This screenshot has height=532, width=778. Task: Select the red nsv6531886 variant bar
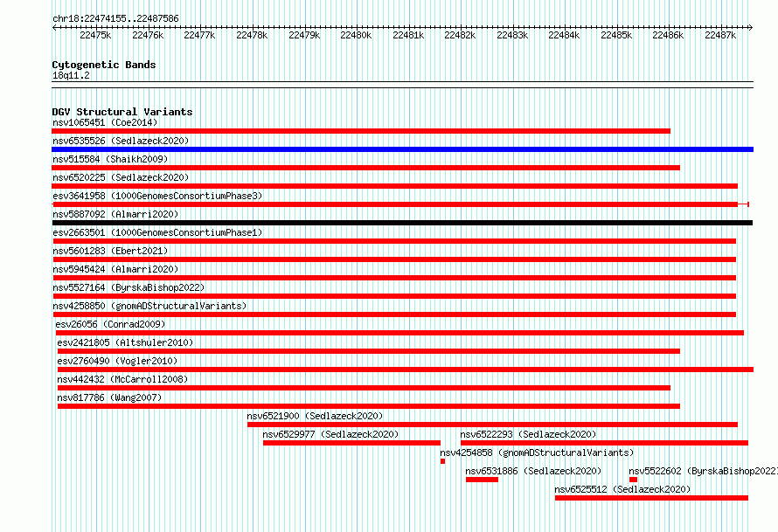(482, 480)
